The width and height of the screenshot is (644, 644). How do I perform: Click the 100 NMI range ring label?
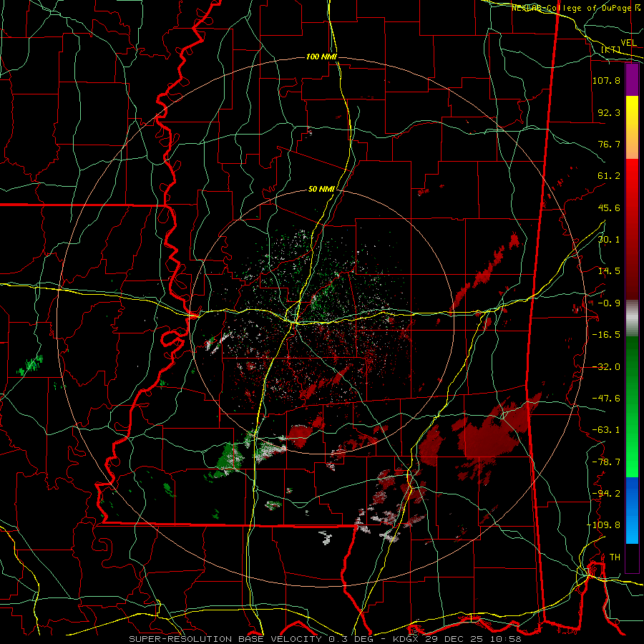coord(321,57)
